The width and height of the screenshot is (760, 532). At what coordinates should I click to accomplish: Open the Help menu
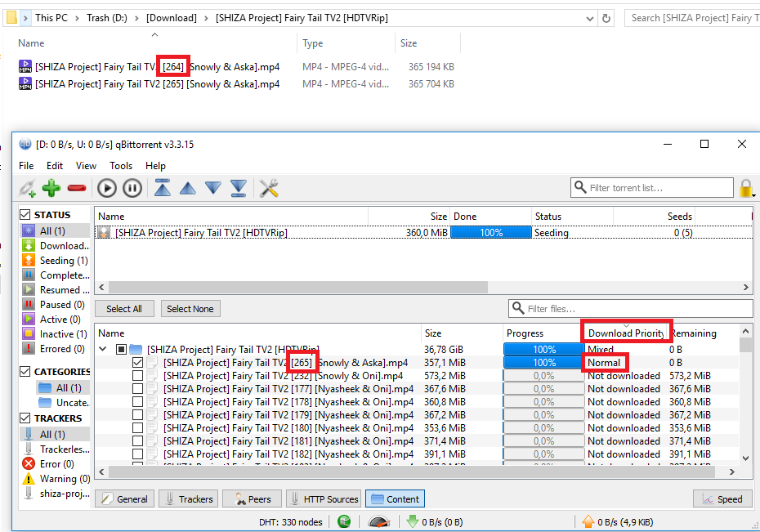pos(155,166)
